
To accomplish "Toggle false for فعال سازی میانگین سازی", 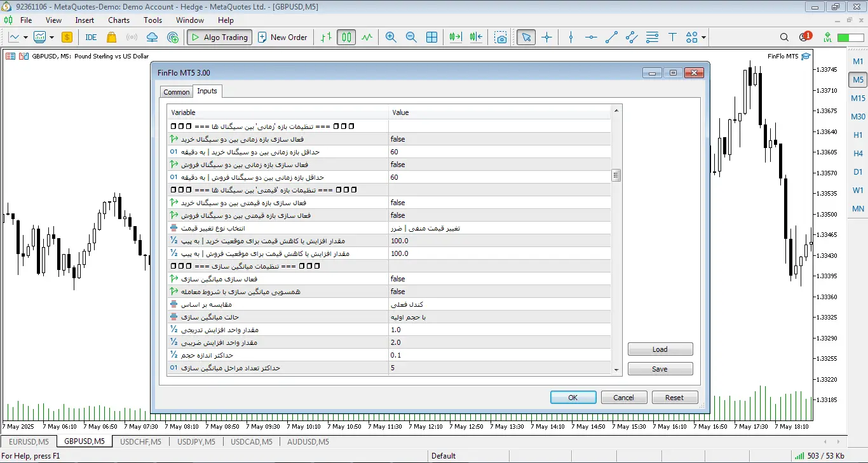I will 499,279.
